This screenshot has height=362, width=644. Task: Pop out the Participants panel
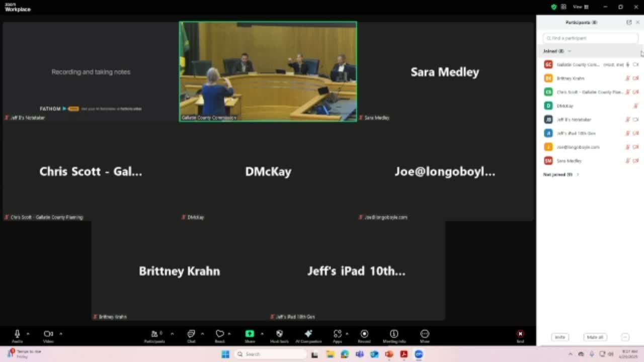pyautogui.click(x=629, y=22)
